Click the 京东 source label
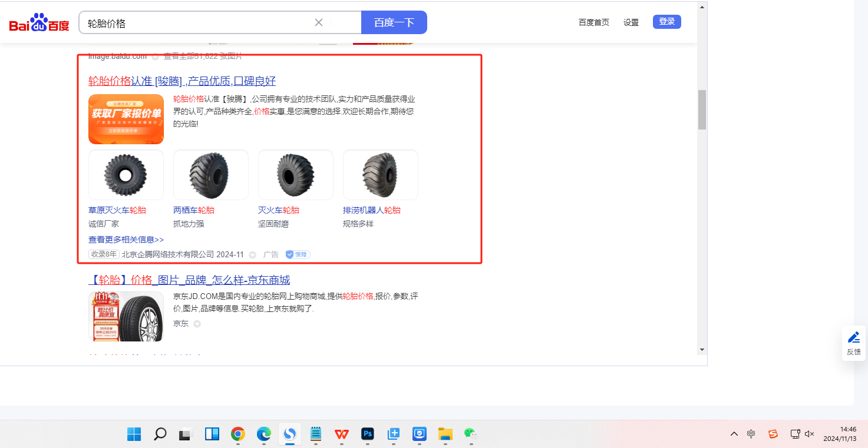The height and width of the screenshot is (448, 868). [x=181, y=324]
